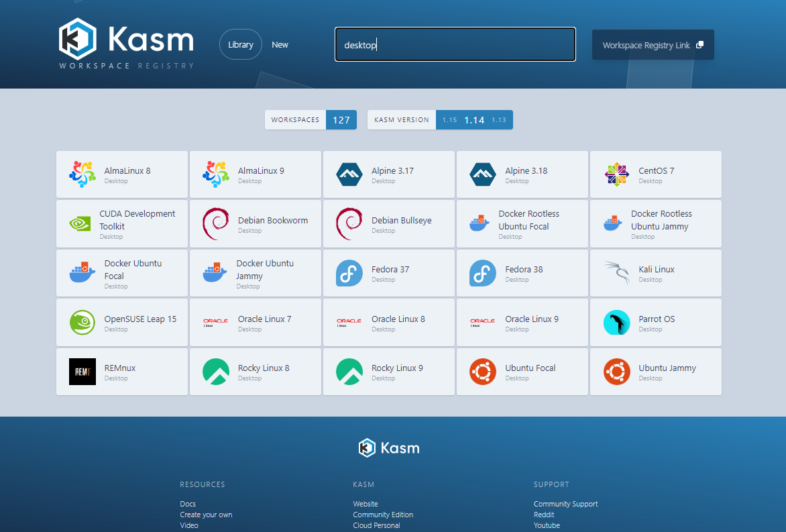
Task: Click the CUDA Development Toolkit NVIDIA icon
Action: (82, 223)
